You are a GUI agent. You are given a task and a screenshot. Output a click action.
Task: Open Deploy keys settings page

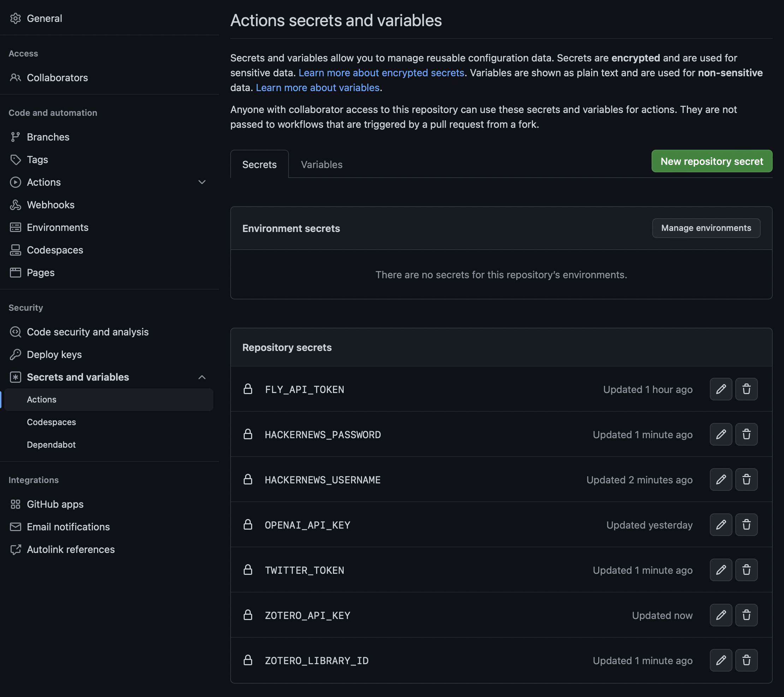(54, 354)
